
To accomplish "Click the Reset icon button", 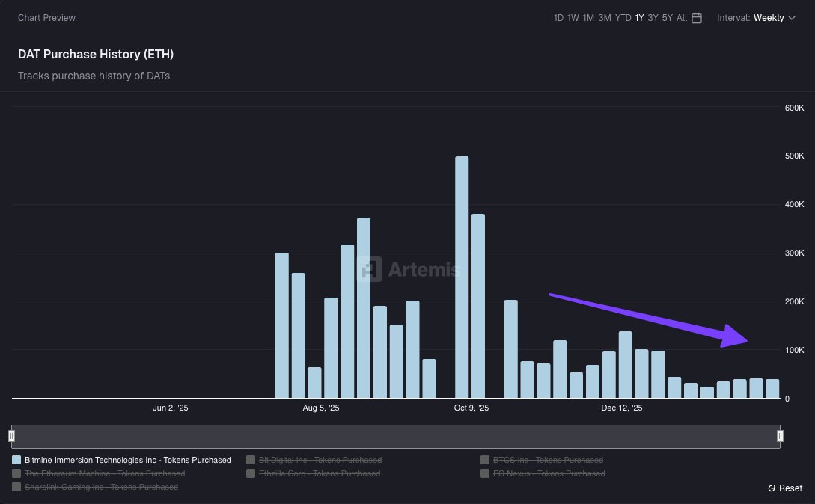I will (772, 488).
